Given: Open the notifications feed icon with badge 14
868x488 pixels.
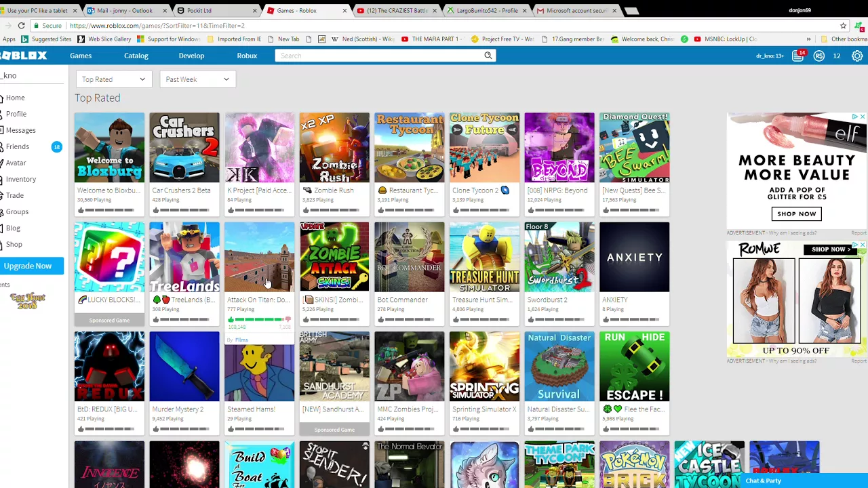Looking at the screenshot, I should pyautogui.click(x=798, y=56).
